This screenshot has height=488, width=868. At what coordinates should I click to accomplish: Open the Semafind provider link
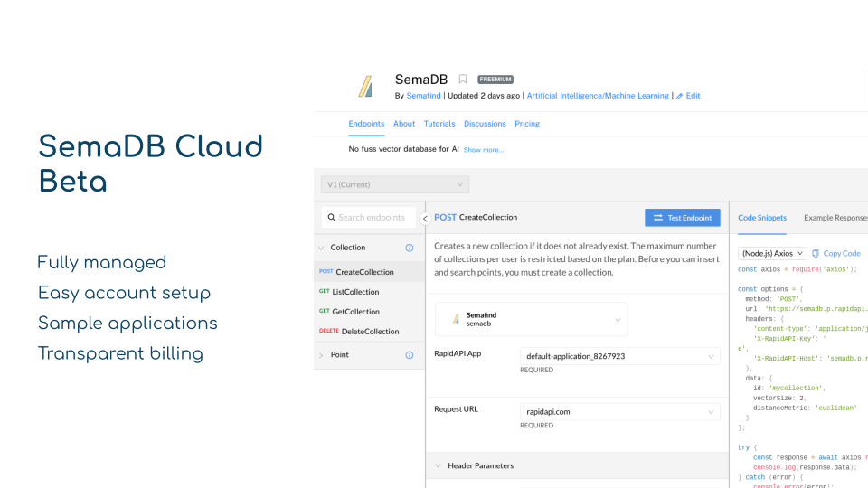click(423, 96)
